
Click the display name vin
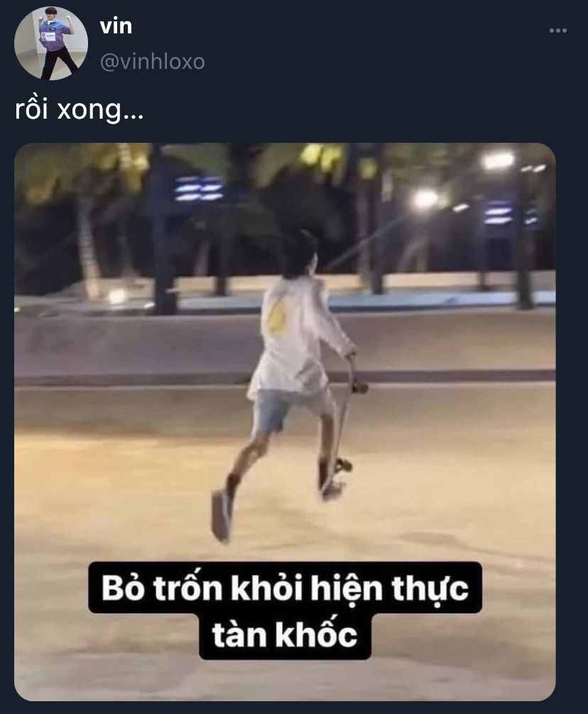click(x=116, y=26)
